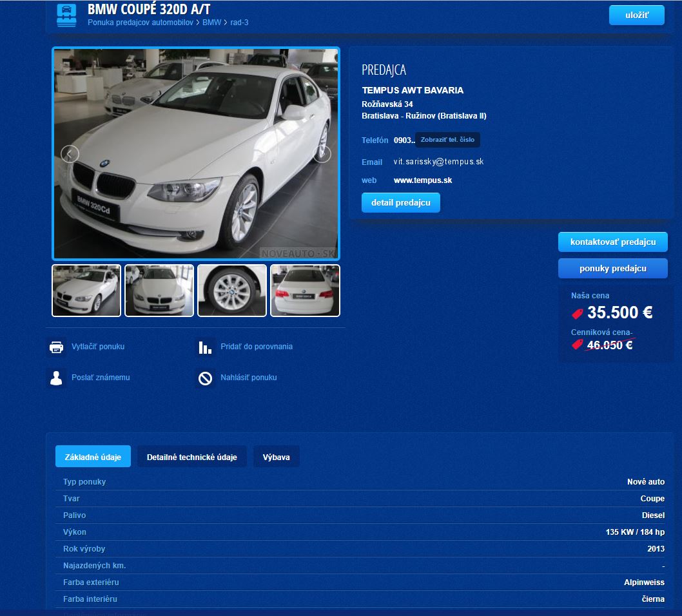Go to previous photo with left arrow
The image size is (682, 616).
(x=70, y=154)
